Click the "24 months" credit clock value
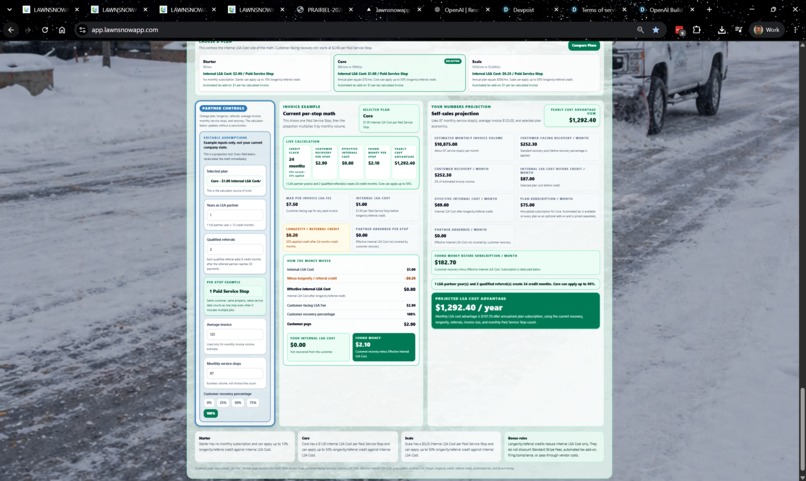 [297, 162]
